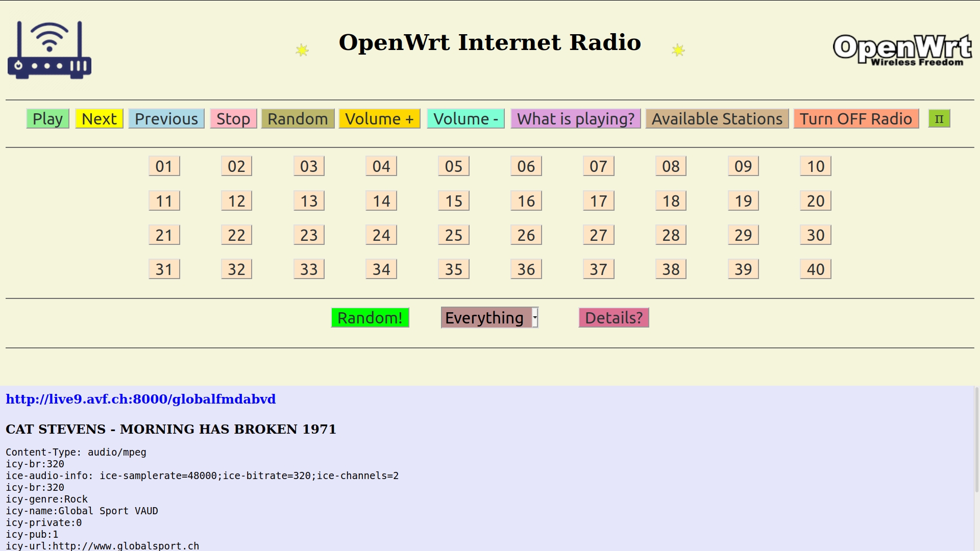This screenshot has height=551, width=980.
Task: Go to the Previous station
Action: click(x=166, y=119)
